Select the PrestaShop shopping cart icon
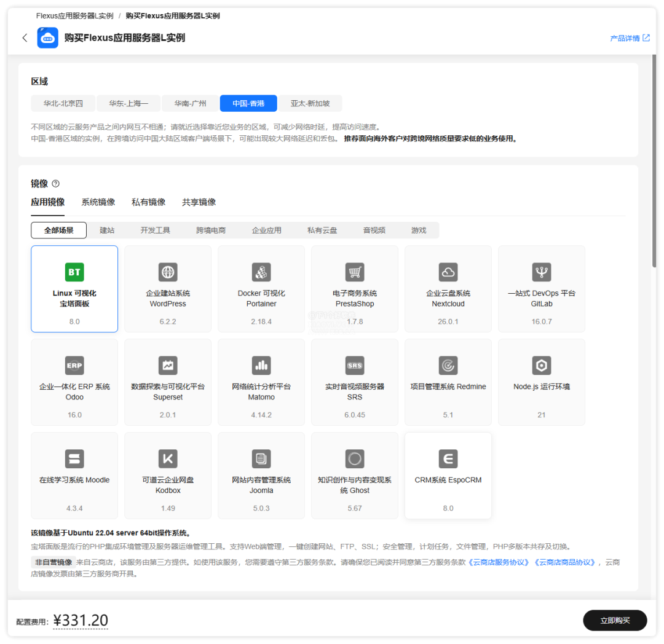Viewport: 664px width, 644px height. pos(355,272)
